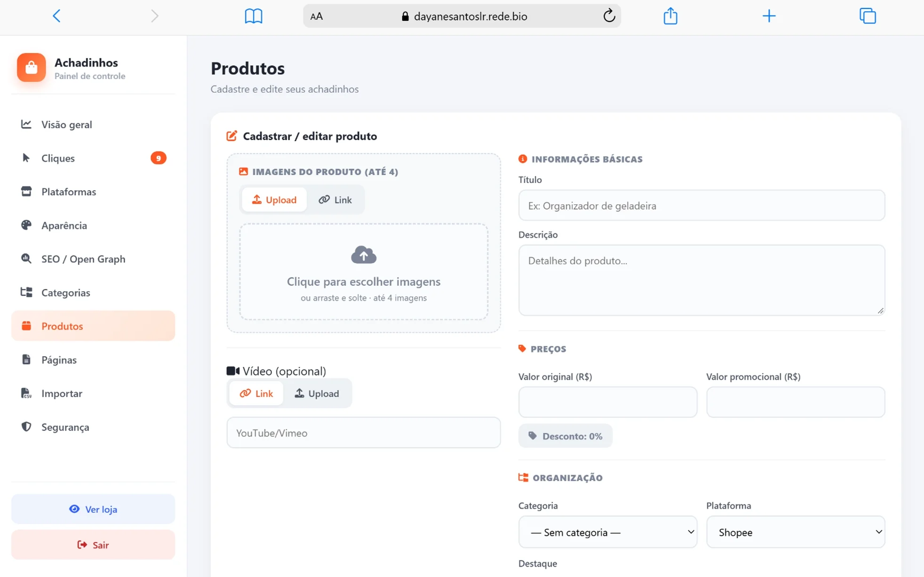This screenshot has width=924, height=577.
Task: Open Cliques in the sidebar
Action: pos(93,158)
